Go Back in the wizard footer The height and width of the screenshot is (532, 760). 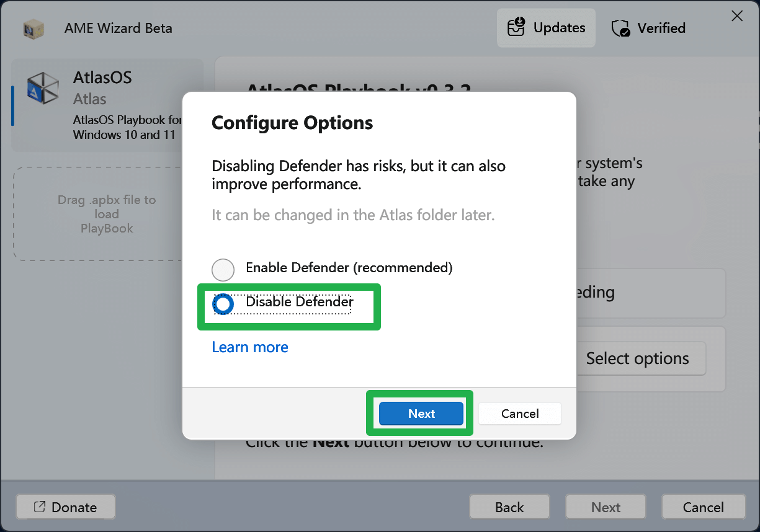509,507
